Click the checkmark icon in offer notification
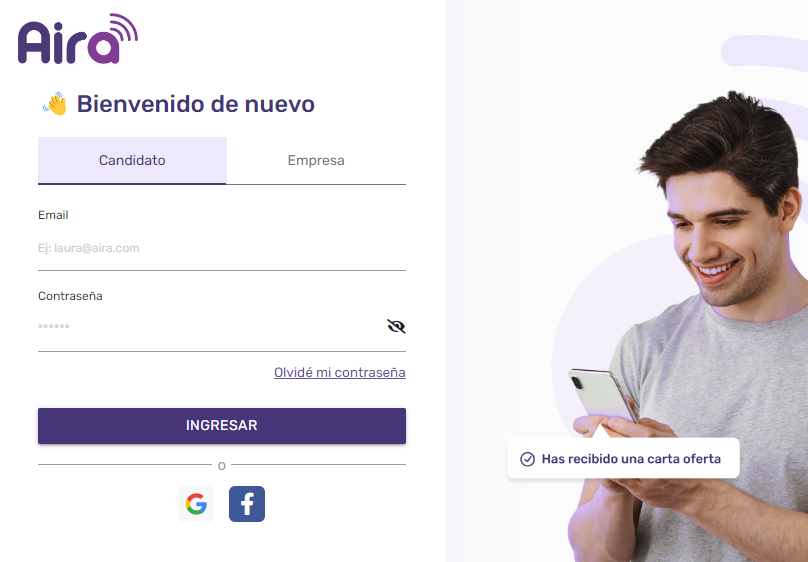 click(527, 459)
